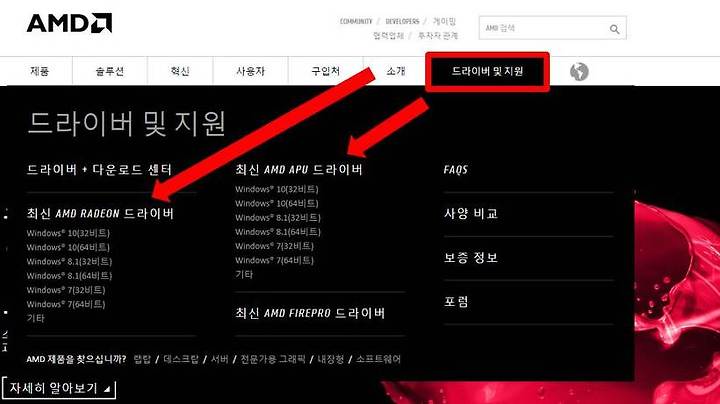Viewport: 720px width, 404px height.
Task: Open the 사용자 navigation menu
Action: click(251, 71)
